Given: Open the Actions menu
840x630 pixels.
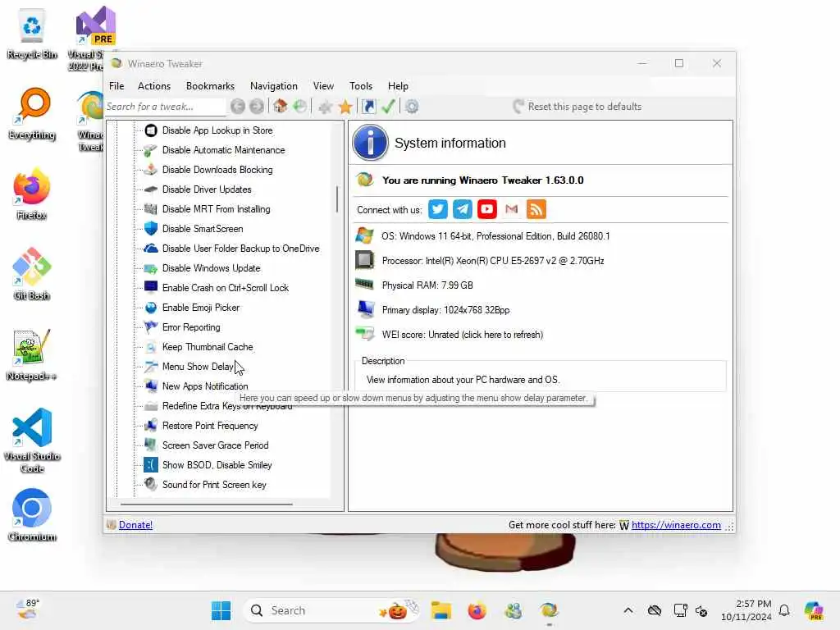Looking at the screenshot, I should click(154, 86).
